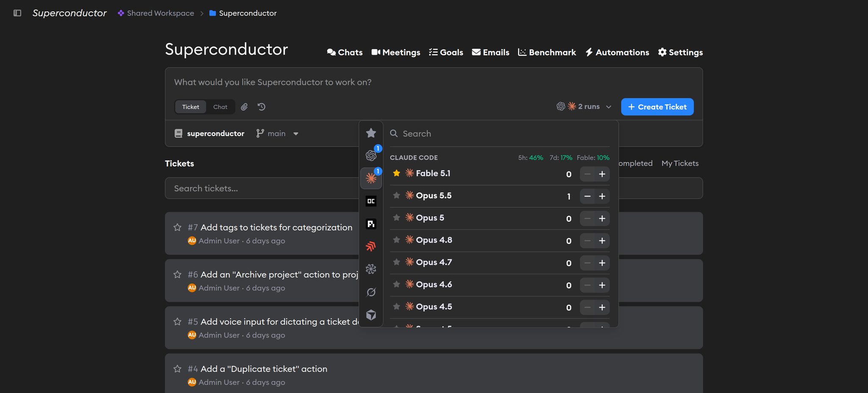Favorite the Fable 5.1 model
The image size is (868, 393).
coord(396,173)
